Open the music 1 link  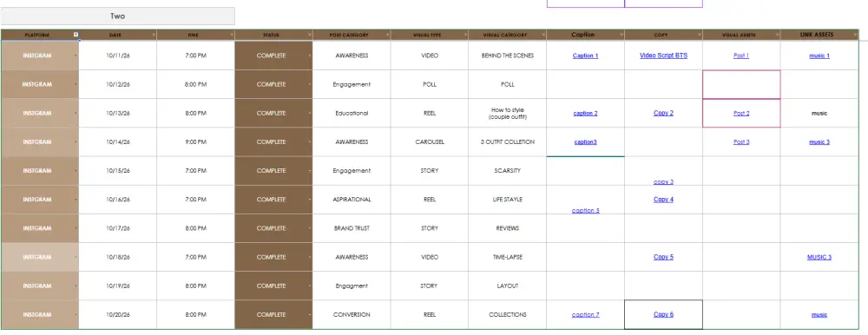(819, 56)
